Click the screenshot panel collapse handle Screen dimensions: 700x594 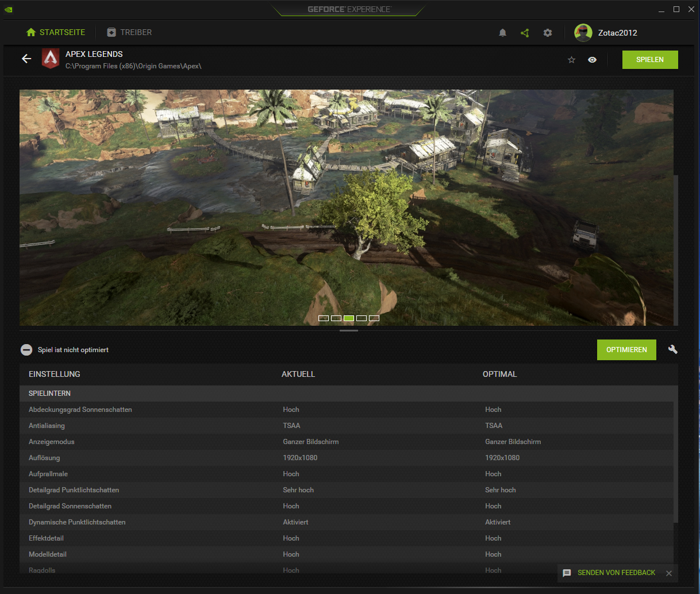point(349,330)
